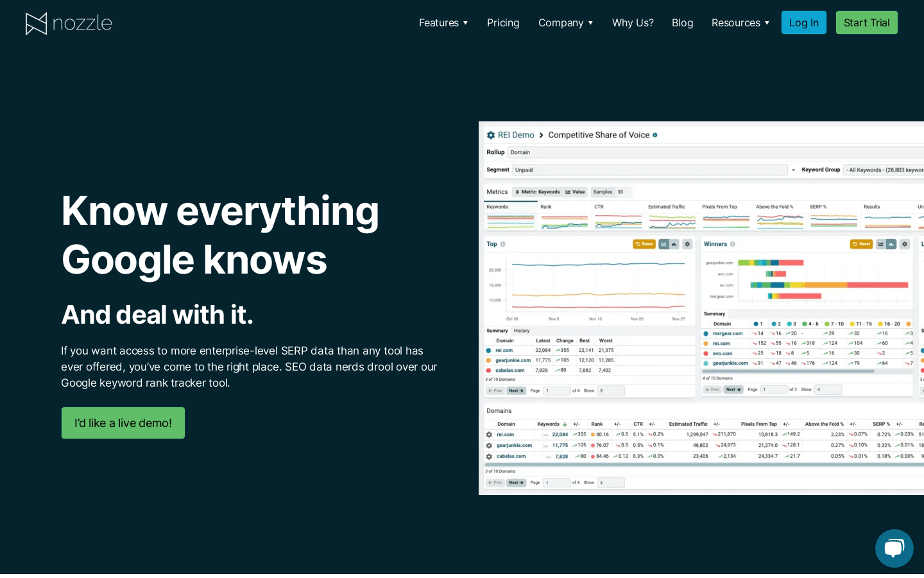Toggle the Value metric option
This screenshot has width=924, height=578.
click(x=576, y=192)
